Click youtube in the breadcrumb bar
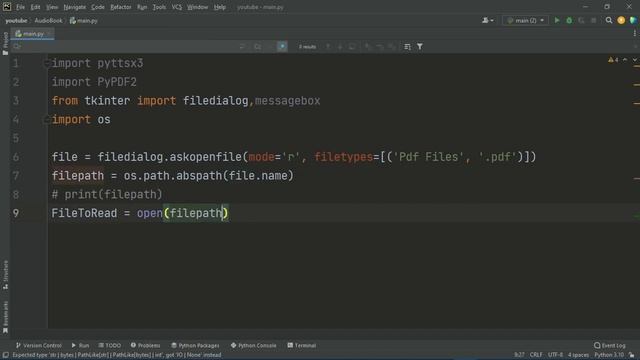640x360 pixels. click(x=16, y=20)
